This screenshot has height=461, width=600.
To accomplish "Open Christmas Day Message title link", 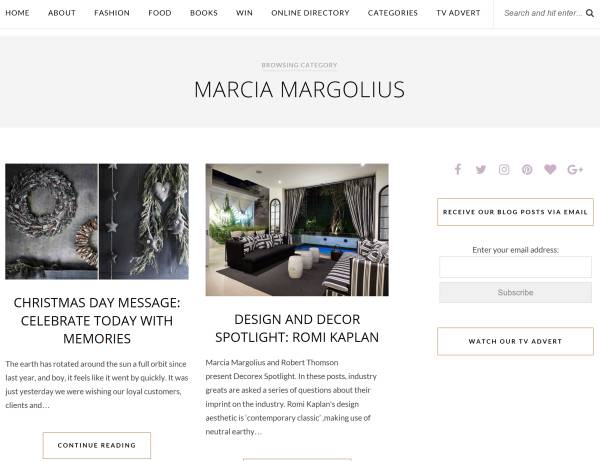I will click(x=97, y=321).
